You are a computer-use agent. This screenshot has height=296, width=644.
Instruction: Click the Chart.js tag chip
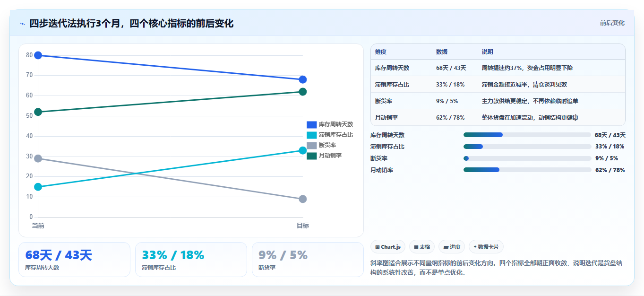click(388, 247)
